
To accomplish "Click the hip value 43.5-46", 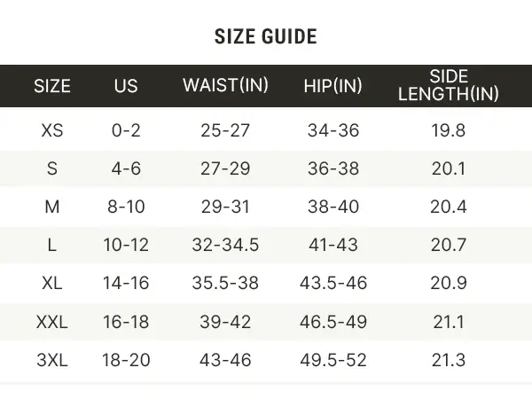I will click(332, 284).
